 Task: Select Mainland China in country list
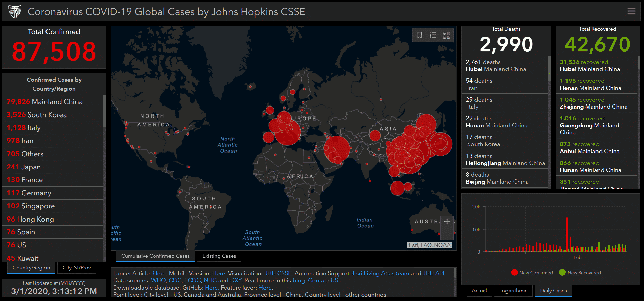[53, 102]
